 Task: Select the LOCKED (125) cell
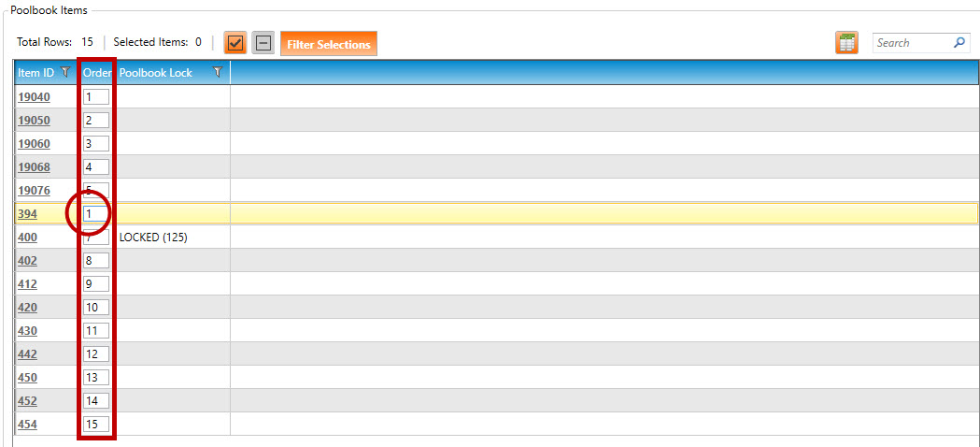click(x=153, y=238)
